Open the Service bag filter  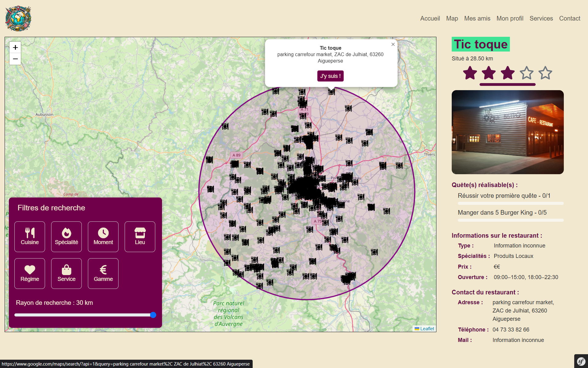coord(66,274)
